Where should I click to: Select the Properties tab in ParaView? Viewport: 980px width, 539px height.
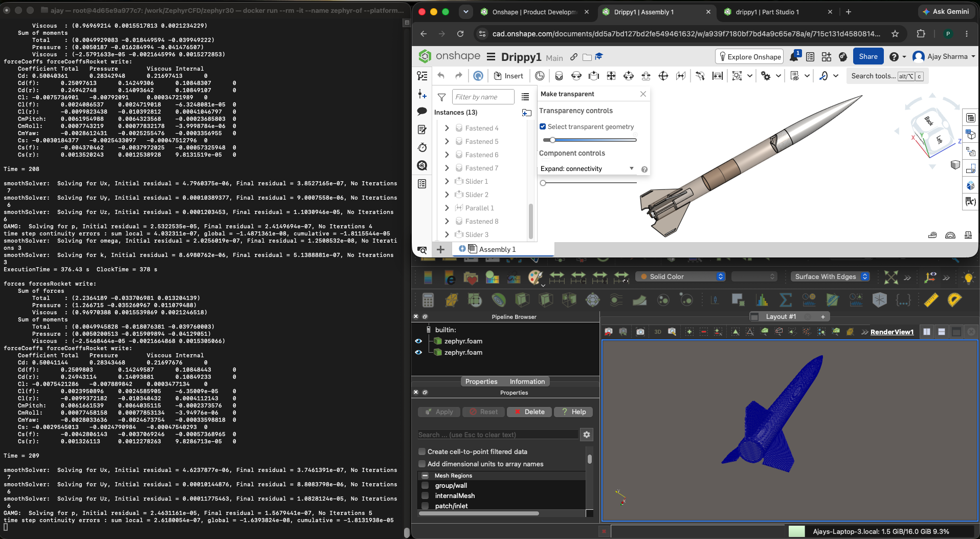[x=481, y=381]
